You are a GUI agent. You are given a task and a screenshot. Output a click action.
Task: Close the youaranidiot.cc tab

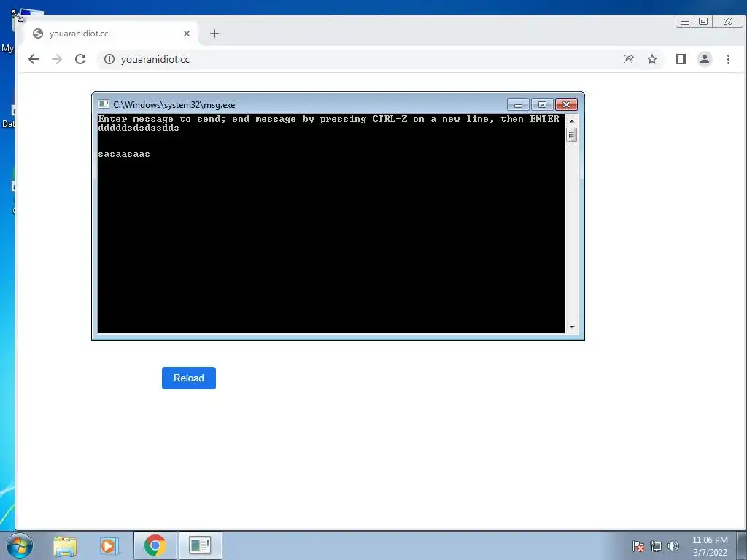coord(187,34)
